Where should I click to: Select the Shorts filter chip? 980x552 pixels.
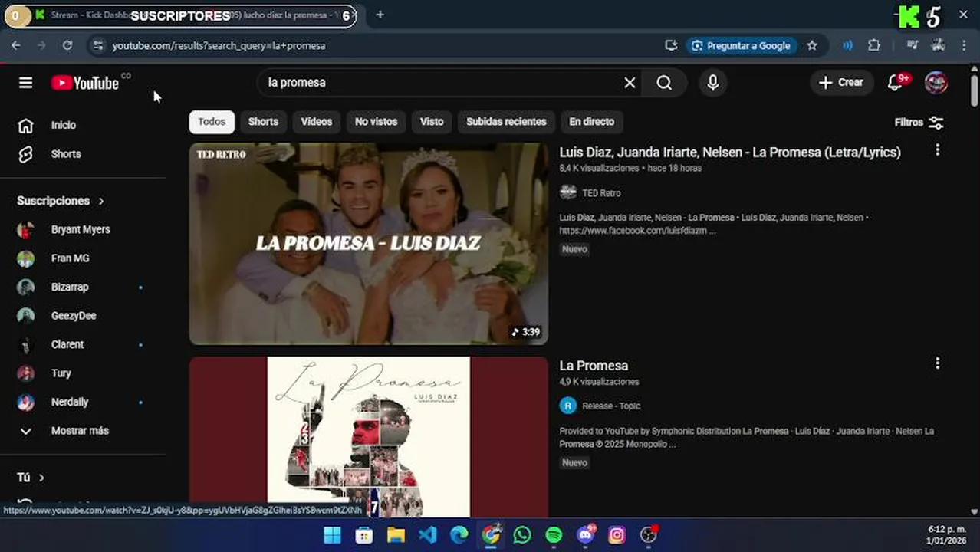point(263,122)
